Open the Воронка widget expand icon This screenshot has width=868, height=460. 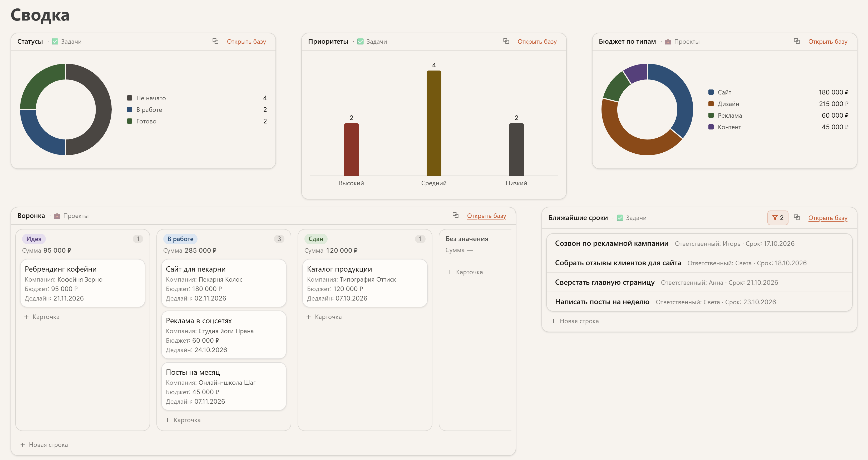click(x=456, y=215)
